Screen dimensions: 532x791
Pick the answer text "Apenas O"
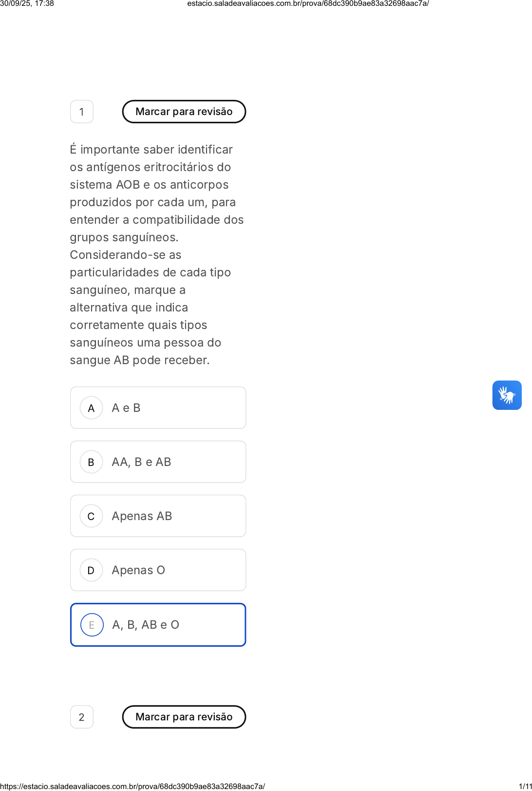(x=138, y=570)
